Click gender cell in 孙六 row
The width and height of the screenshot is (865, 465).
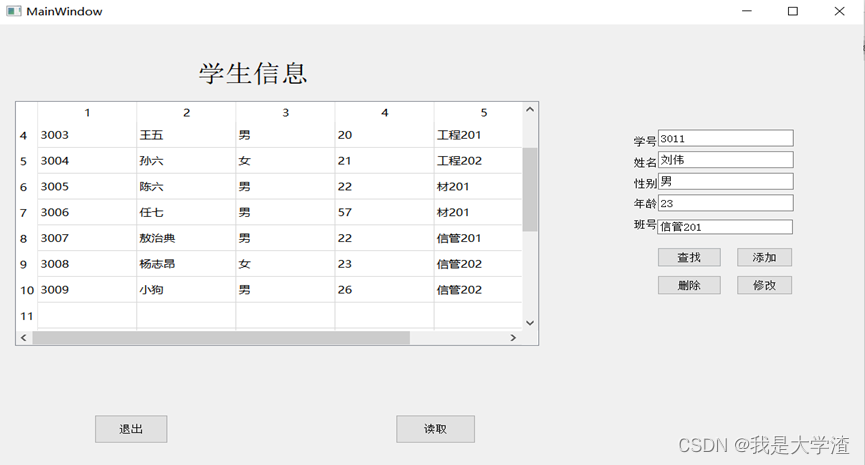tap(285, 161)
